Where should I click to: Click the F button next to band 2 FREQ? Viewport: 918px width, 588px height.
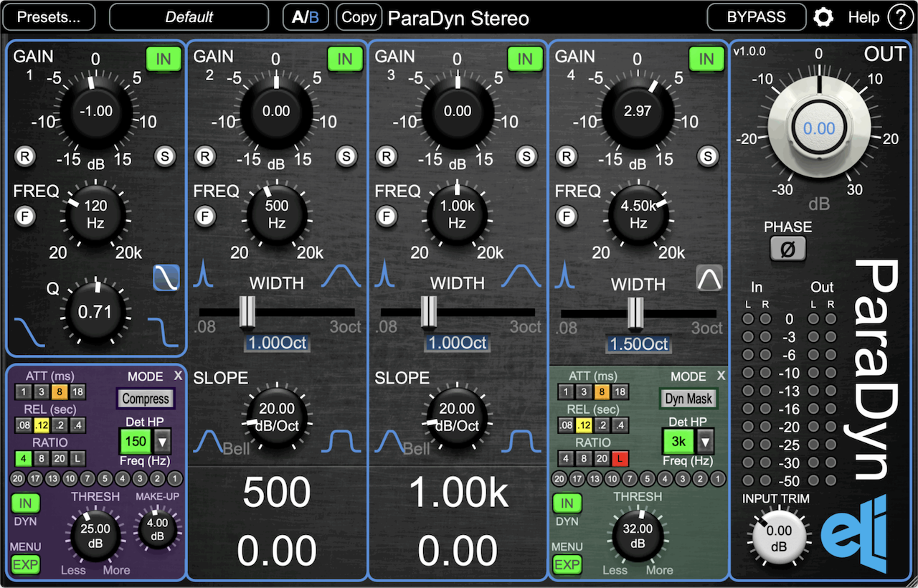(205, 215)
